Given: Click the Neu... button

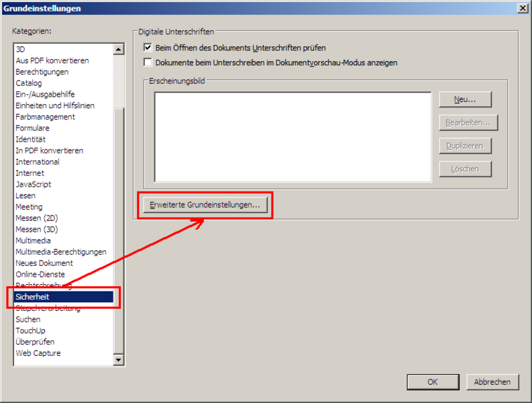Looking at the screenshot, I should (465, 99).
